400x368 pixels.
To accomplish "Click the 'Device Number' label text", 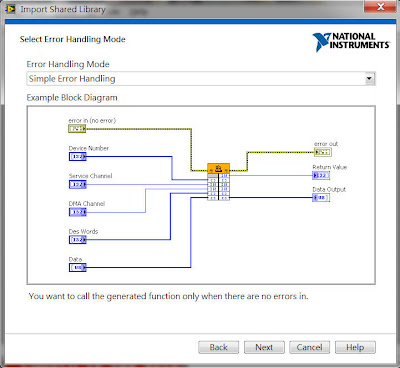I will click(x=89, y=148).
